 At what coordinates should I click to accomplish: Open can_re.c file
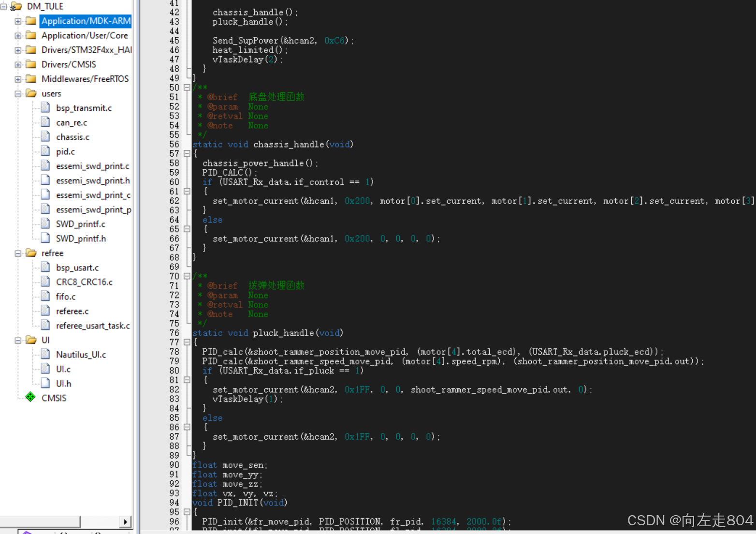[72, 123]
